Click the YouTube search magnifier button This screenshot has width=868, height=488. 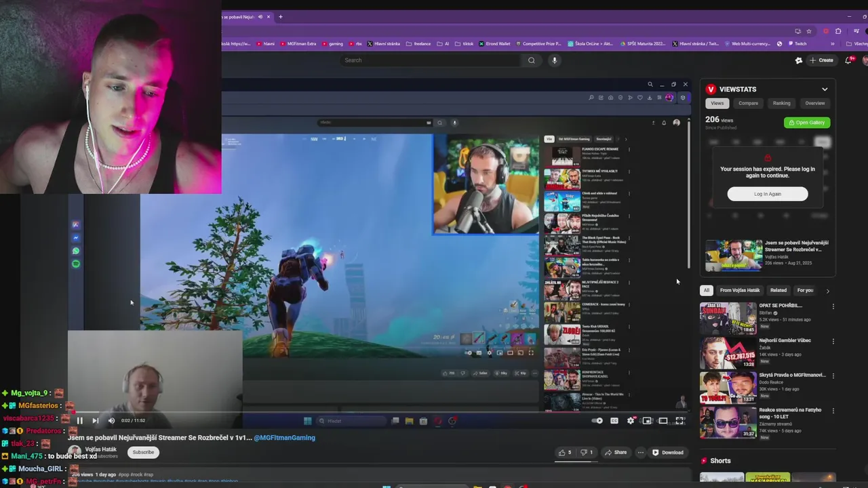(532, 60)
